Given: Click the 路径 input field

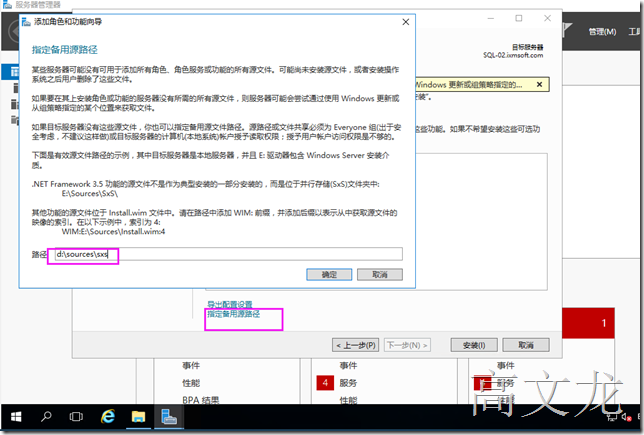Looking at the screenshot, I should coord(229,254).
